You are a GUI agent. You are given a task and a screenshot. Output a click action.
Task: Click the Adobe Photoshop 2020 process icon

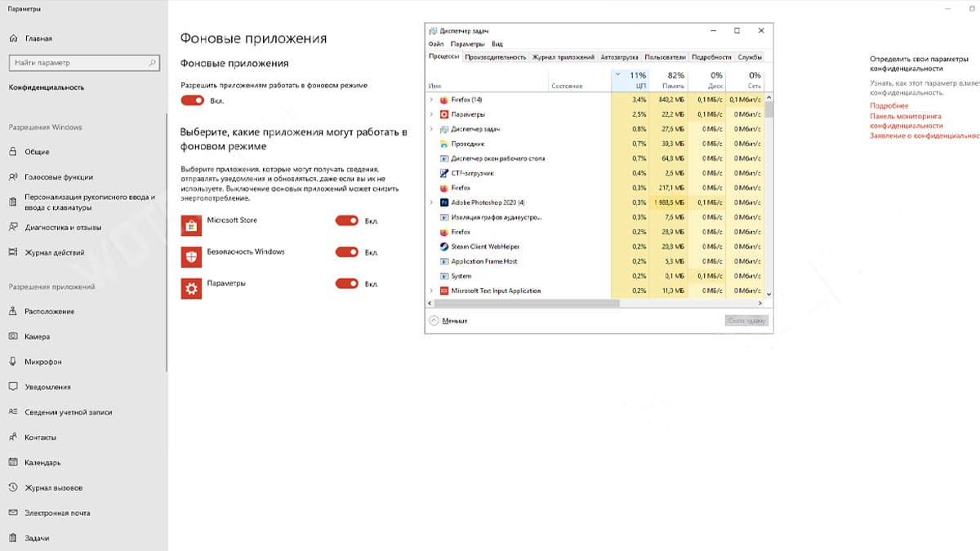[444, 202]
